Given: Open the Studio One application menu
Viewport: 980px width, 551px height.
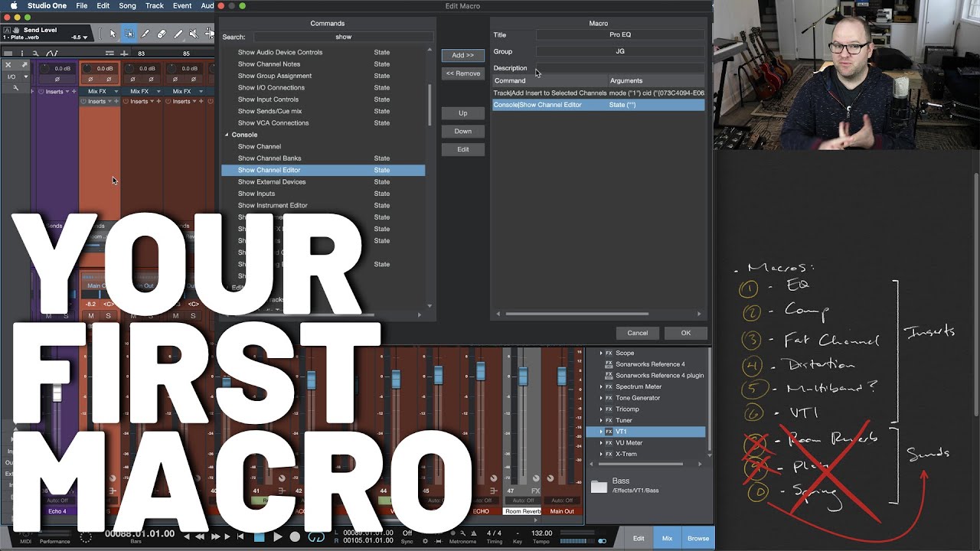Looking at the screenshot, I should pos(47,5).
